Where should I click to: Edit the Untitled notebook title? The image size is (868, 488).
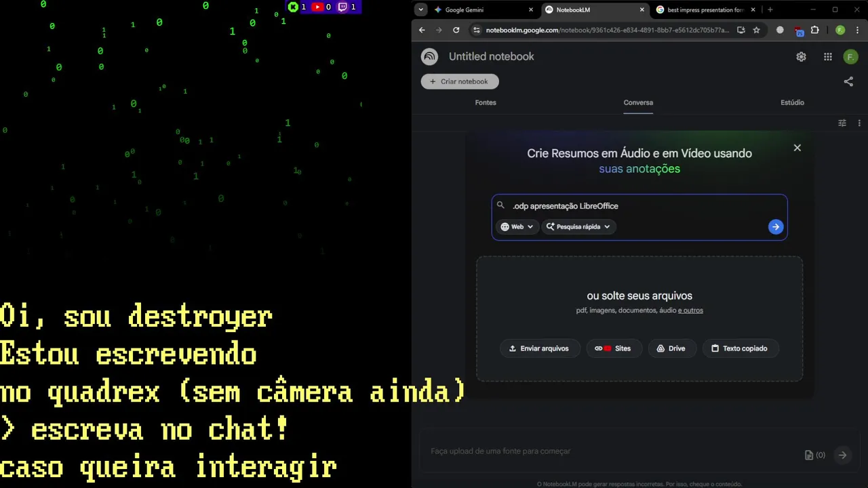tap(492, 57)
